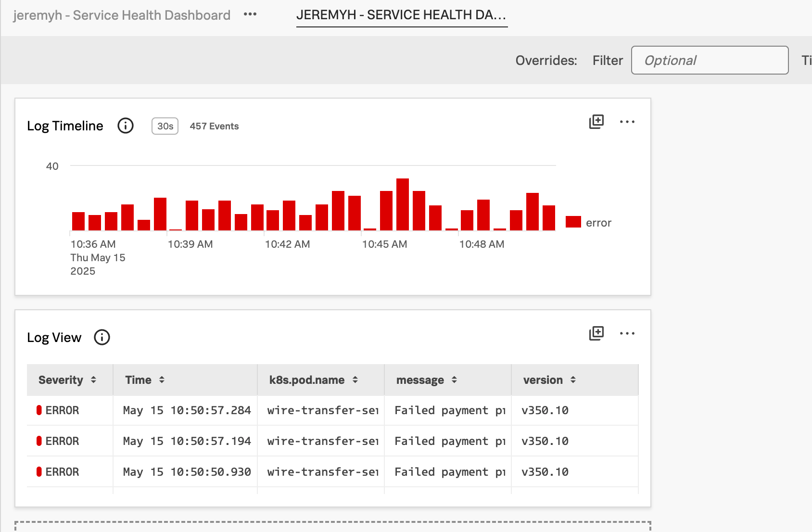The image size is (812, 532).
Task: Open the Log Timeline more options menu
Action: 627,122
